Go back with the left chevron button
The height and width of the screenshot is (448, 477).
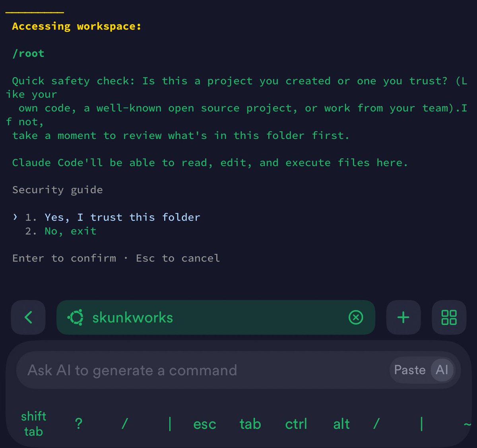pyautogui.click(x=28, y=317)
